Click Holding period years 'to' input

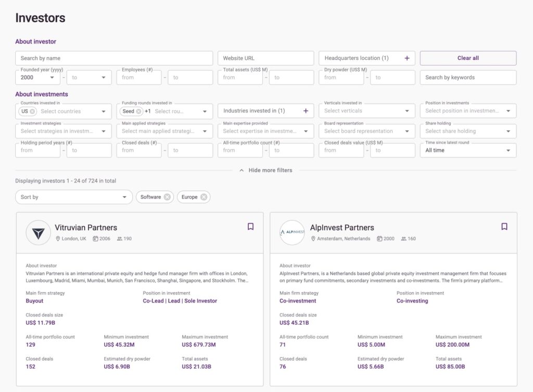pyautogui.click(x=89, y=150)
